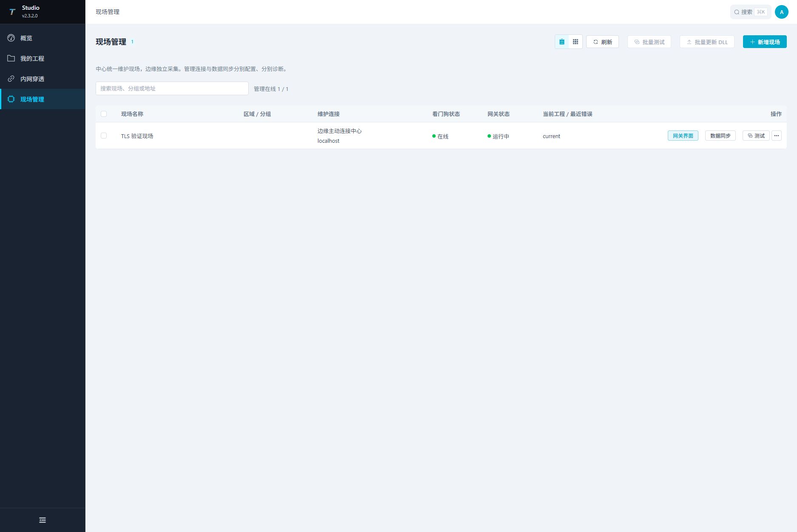Open 网关界面 for TLS 验证现场

point(683,136)
